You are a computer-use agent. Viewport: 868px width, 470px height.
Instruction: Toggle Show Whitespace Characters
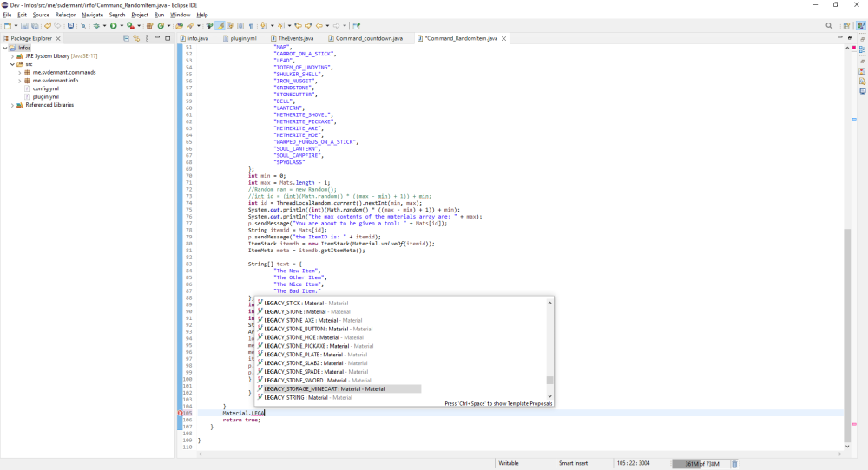(x=251, y=26)
